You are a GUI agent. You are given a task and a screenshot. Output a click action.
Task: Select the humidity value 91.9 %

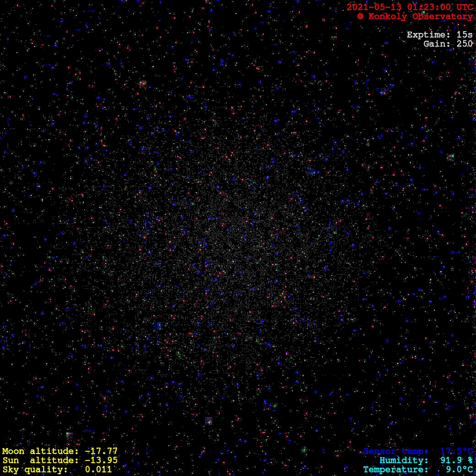pyautogui.click(x=456, y=460)
